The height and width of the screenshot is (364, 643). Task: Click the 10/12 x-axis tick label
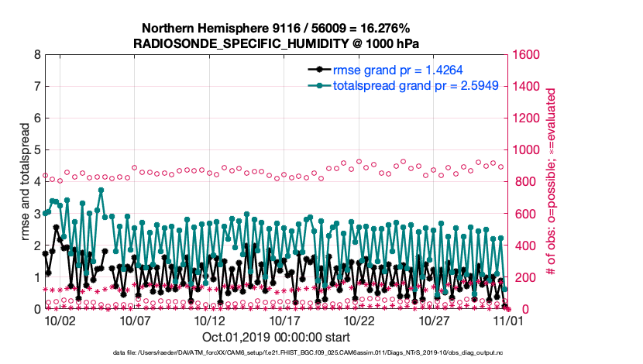pos(210,320)
